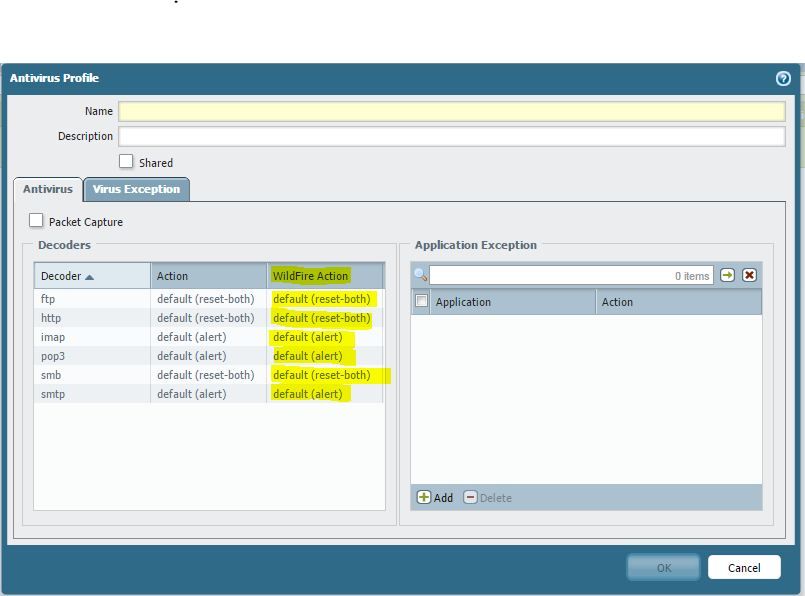Click the Add application exception button
The image size is (805, 596).
click(x=435, y=497)
